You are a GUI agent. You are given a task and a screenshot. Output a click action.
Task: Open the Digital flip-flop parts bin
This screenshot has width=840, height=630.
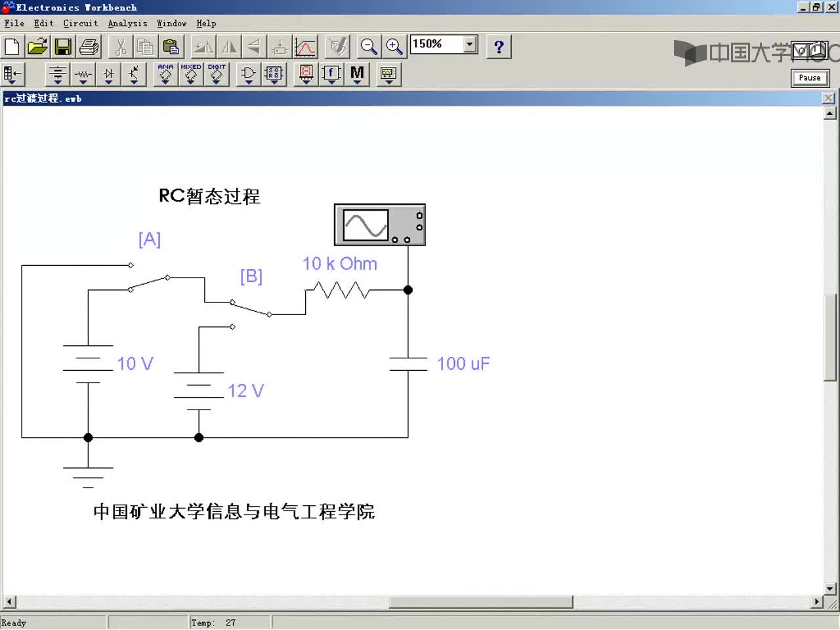tap(274, 74)
